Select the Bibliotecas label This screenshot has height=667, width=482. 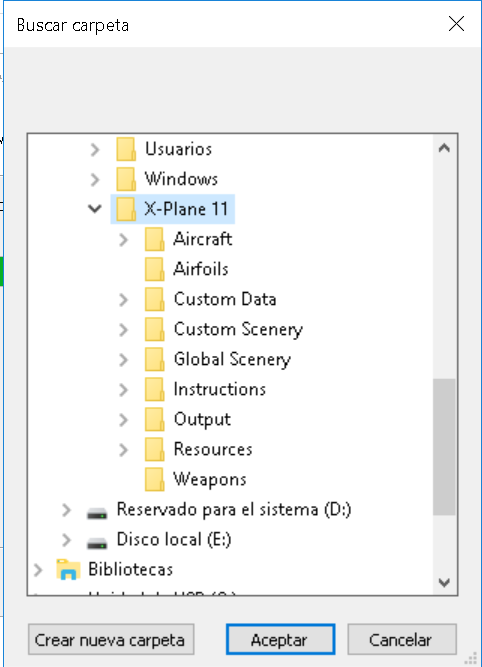pos(131,570)
